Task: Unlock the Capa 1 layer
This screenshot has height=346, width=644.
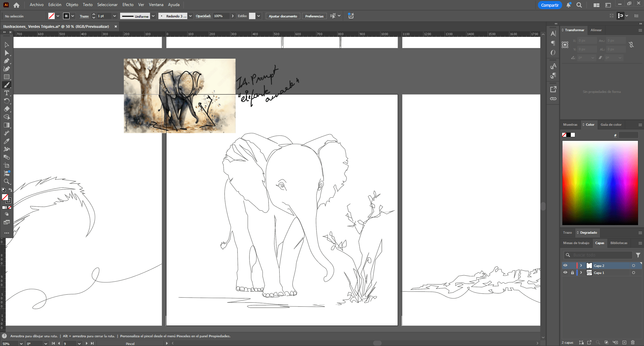Action: 573,273
